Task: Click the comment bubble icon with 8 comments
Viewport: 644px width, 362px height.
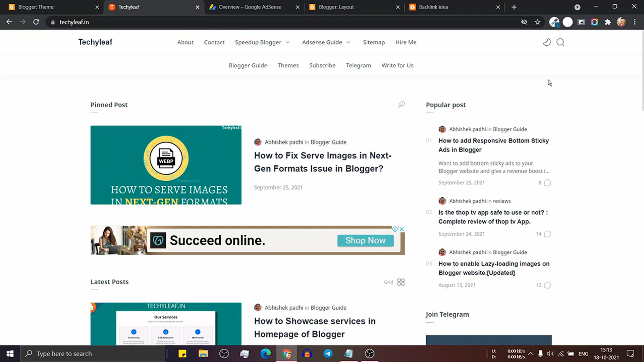Action: 547,183
